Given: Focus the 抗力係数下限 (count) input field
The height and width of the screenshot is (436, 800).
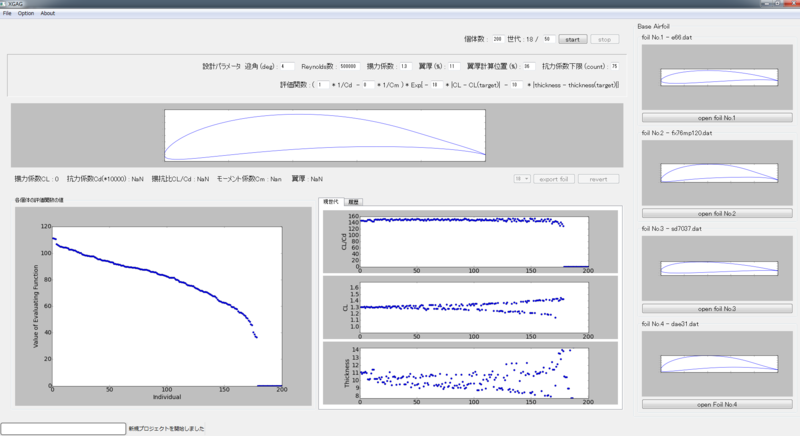Looking at the screenshot, I should [x=614, y=66].
